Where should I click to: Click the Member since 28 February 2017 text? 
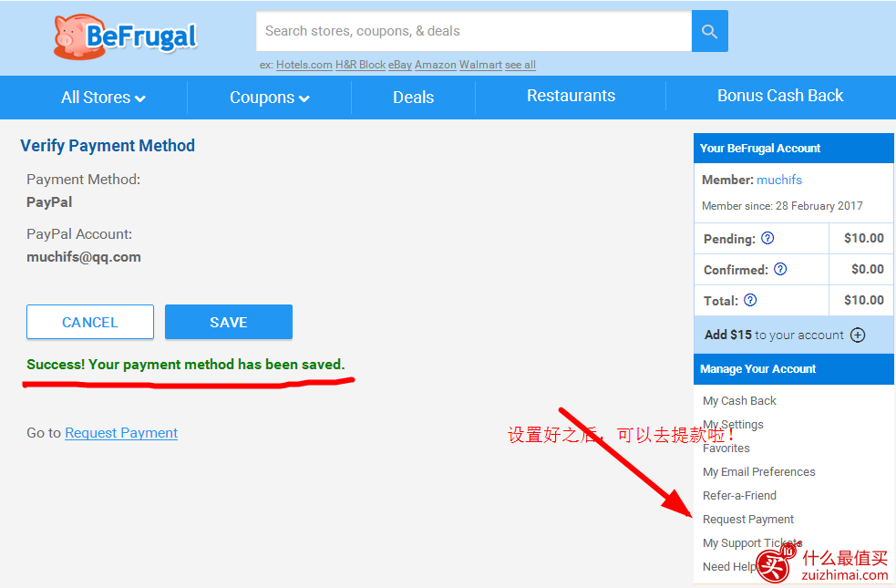pos(782,206)
